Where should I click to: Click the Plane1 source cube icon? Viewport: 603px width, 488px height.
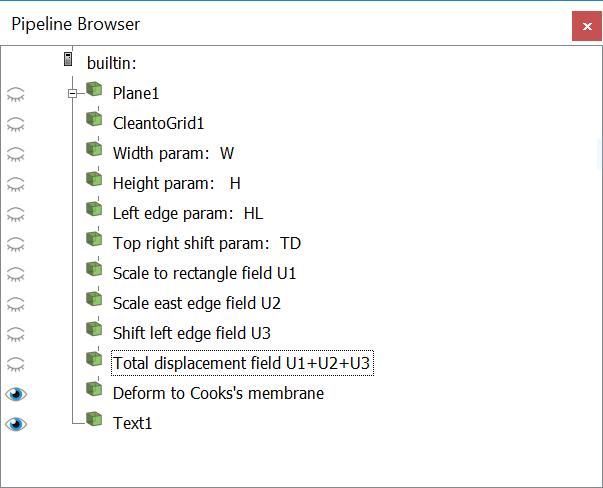(95, 90)
